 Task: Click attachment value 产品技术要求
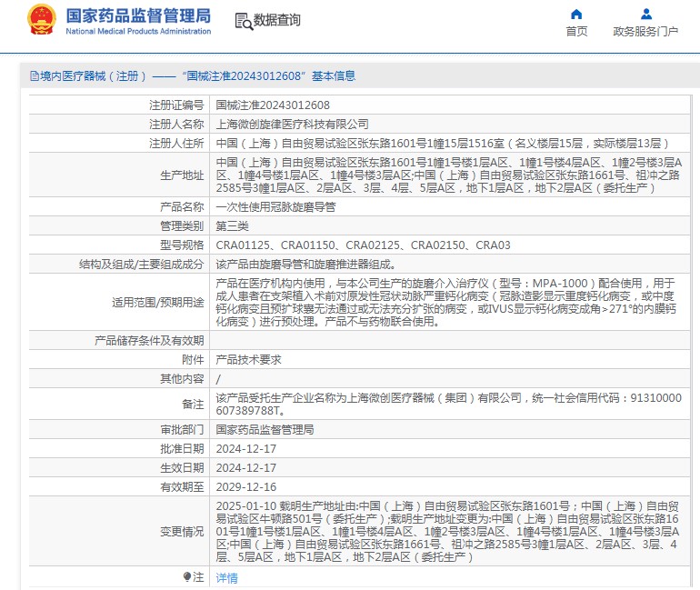coord(249,360)
